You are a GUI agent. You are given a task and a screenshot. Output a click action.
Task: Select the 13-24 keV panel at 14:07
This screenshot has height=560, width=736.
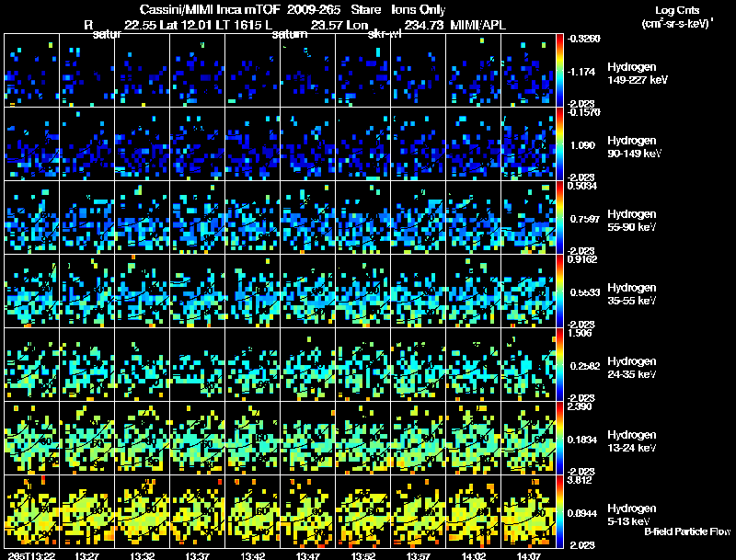click(x=528, y=439)
